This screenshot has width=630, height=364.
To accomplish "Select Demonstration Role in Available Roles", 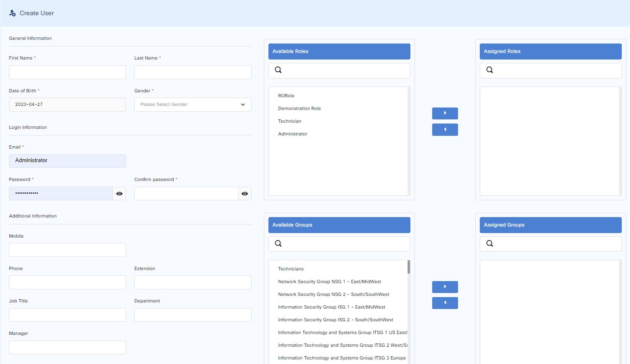I will tap(299, 108).
